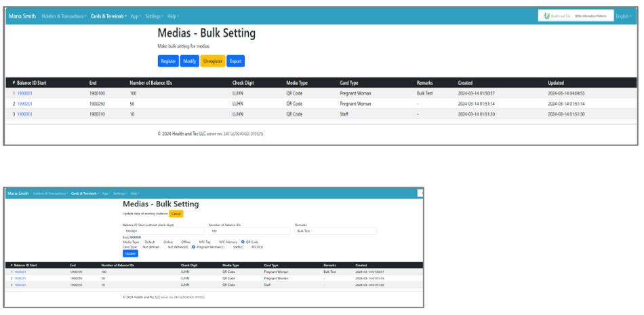Screen dimensions: 644x315
Task: Expand Cards & Terminals in upper navbar
Action: point(108,16)
